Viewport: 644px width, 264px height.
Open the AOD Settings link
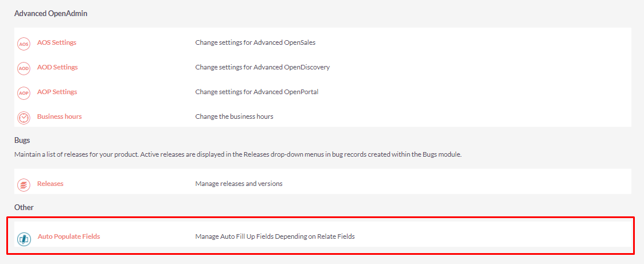click(57, 67)
